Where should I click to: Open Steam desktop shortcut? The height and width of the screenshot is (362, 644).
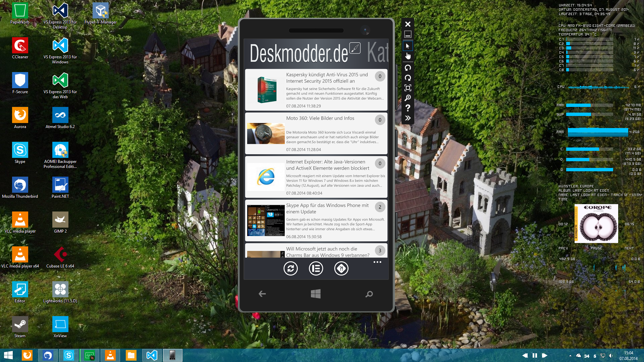(20, 327)
